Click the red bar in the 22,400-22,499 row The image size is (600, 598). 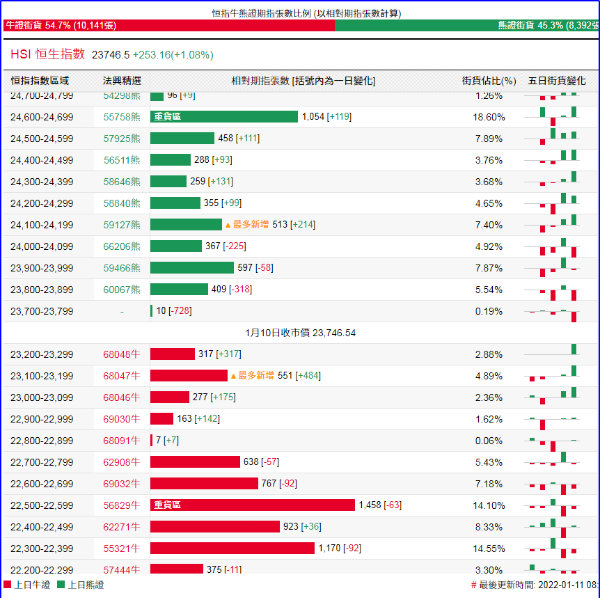click(x=215, y=526)
